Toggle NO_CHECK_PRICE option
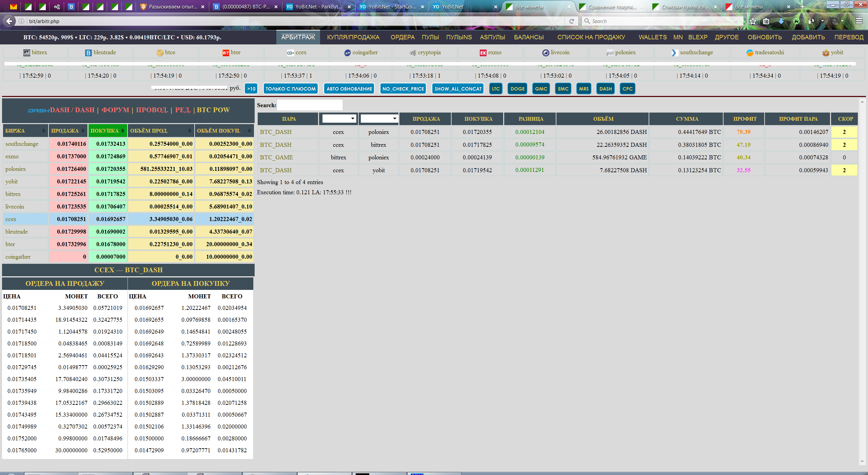 403,89
